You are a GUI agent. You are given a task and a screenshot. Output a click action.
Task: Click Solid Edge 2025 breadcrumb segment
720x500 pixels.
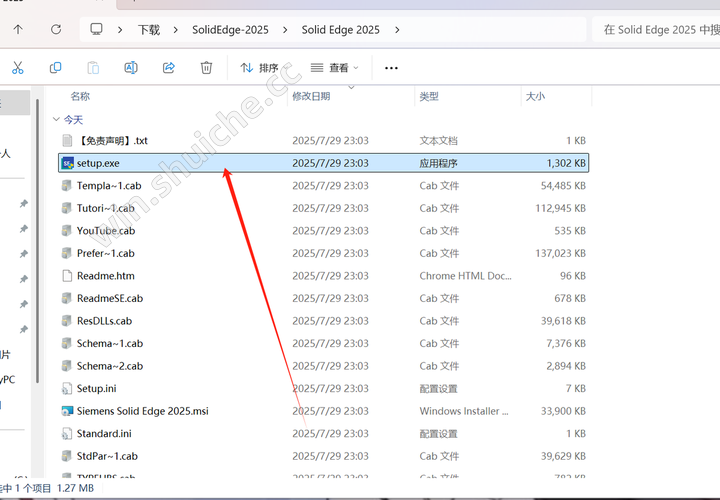(x=340, y=30)
